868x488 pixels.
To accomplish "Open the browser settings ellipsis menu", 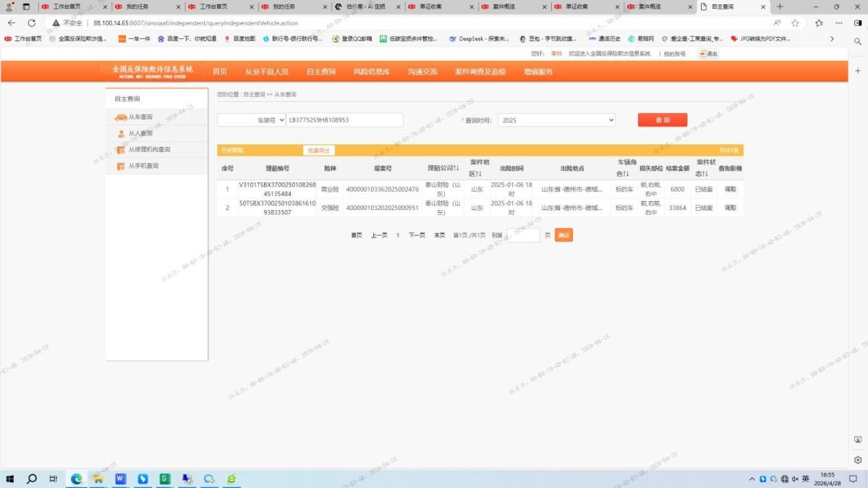I will [x=838, y=23].
